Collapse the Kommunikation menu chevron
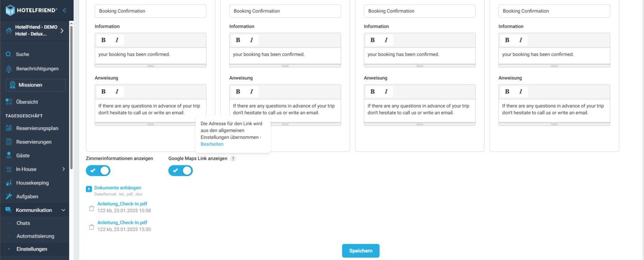This screenshot has height=260, width=644. pos(63,210)
